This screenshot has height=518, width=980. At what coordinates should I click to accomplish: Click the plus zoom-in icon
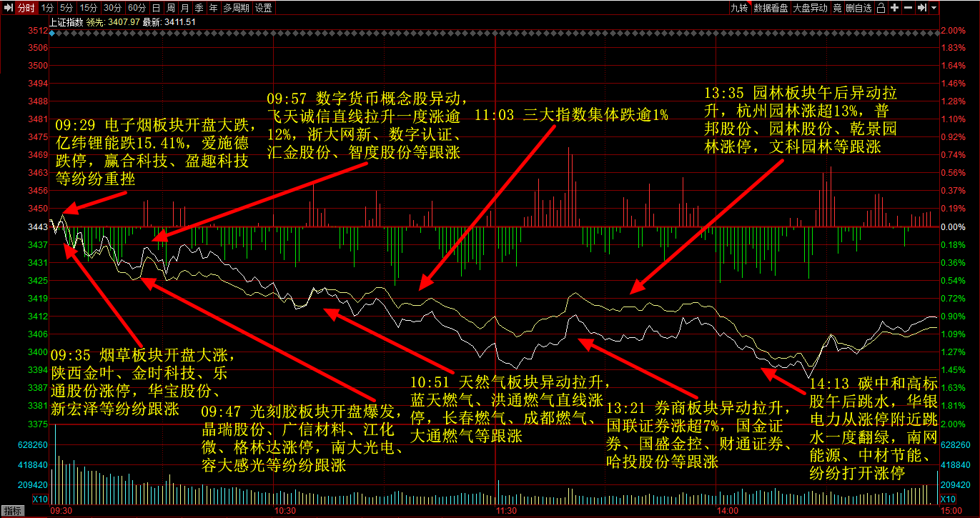pyautogui.click(x=894, y=8)
